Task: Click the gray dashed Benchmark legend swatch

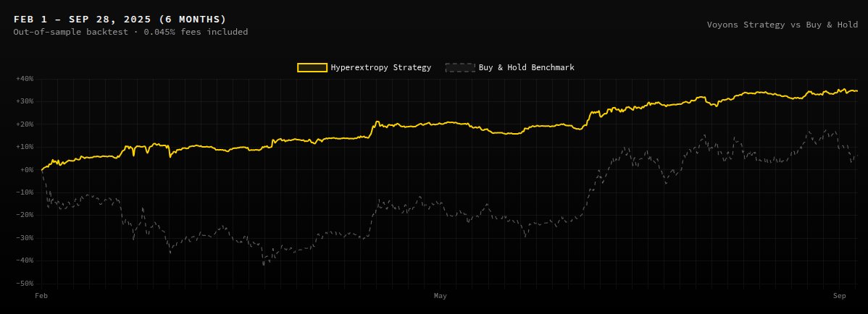Action: (x=460, y=67)
